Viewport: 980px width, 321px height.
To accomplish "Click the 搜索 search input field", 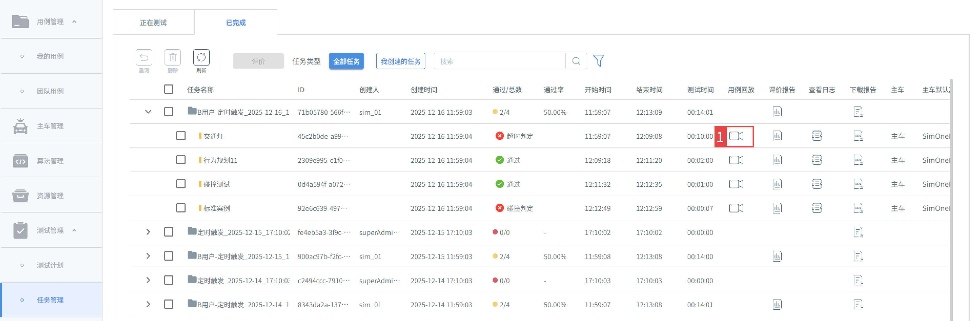I will (499, 61).
